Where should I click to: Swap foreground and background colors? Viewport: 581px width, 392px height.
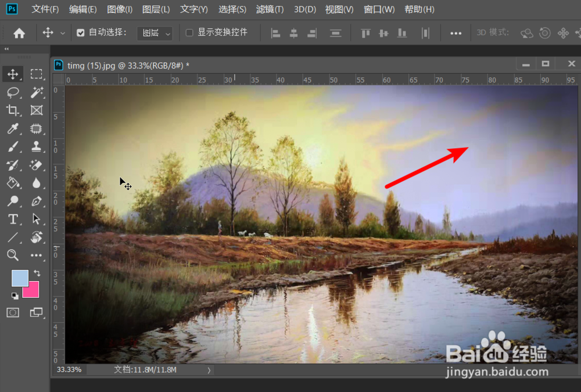coord(37,273)
